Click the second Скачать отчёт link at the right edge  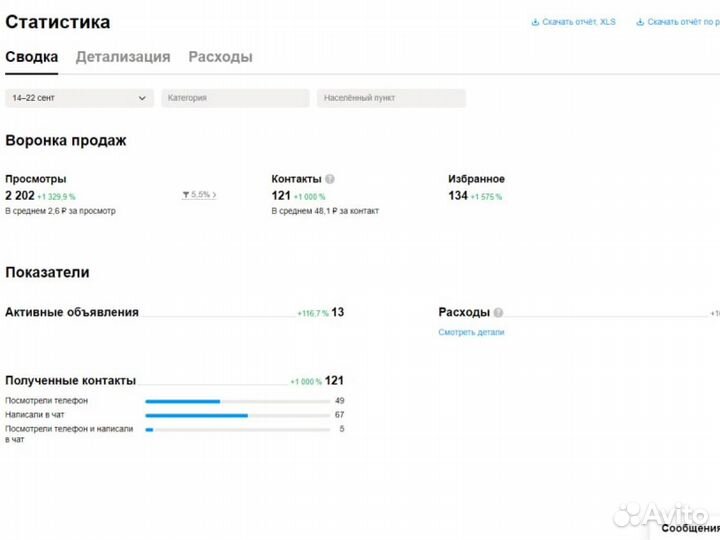coord(683,22)
